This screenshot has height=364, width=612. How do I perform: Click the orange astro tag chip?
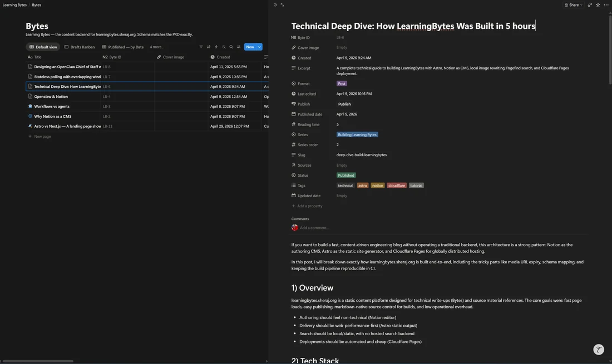(x=363, y=186)
